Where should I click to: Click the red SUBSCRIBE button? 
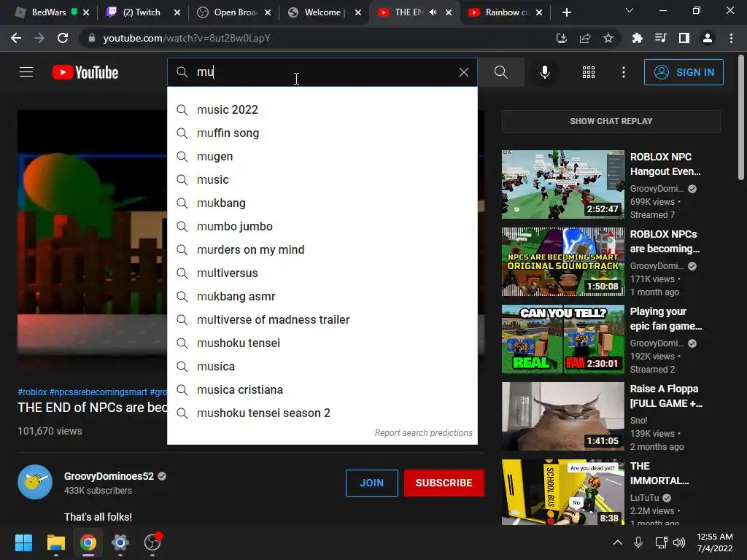coord(444,483)
